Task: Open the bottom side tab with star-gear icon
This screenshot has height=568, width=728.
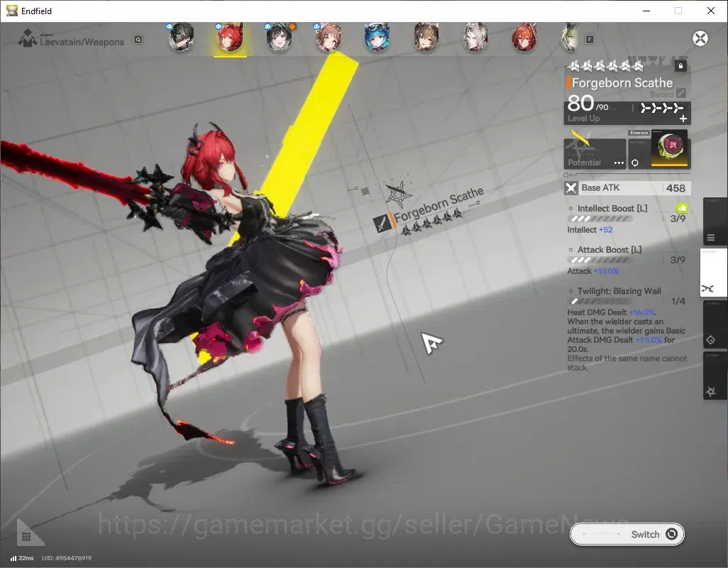Action: [714, 376]
